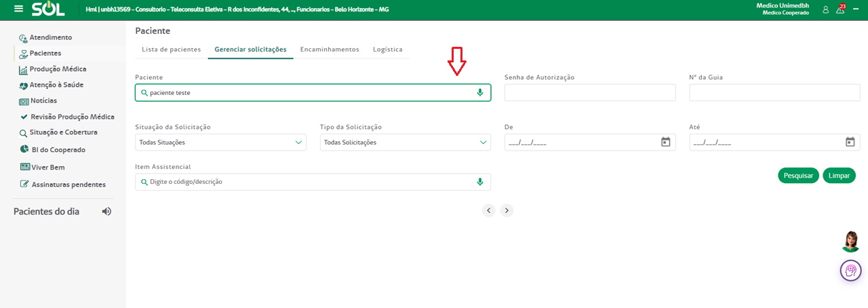The image size is (868, 308).
Task: Focus the Até date input
Action: pos(774,142)
